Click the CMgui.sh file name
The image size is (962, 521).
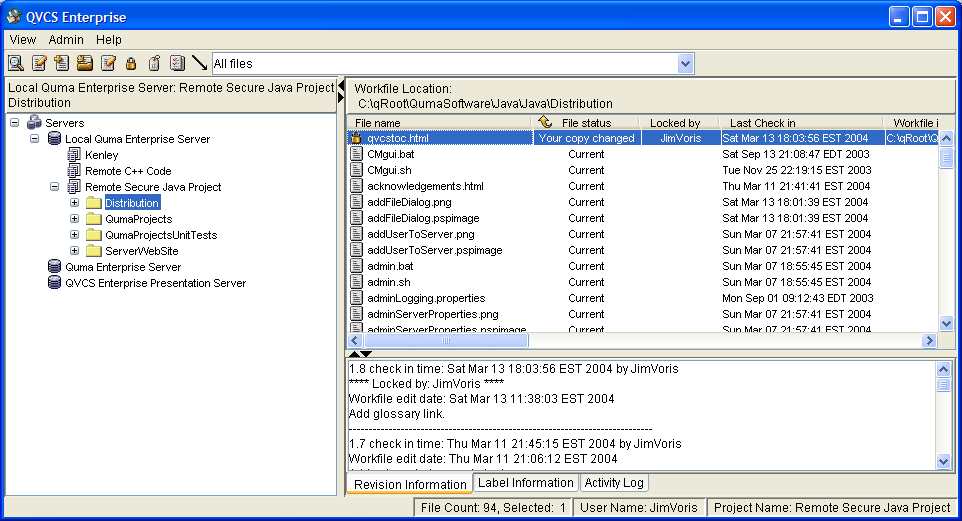(389, 170)
